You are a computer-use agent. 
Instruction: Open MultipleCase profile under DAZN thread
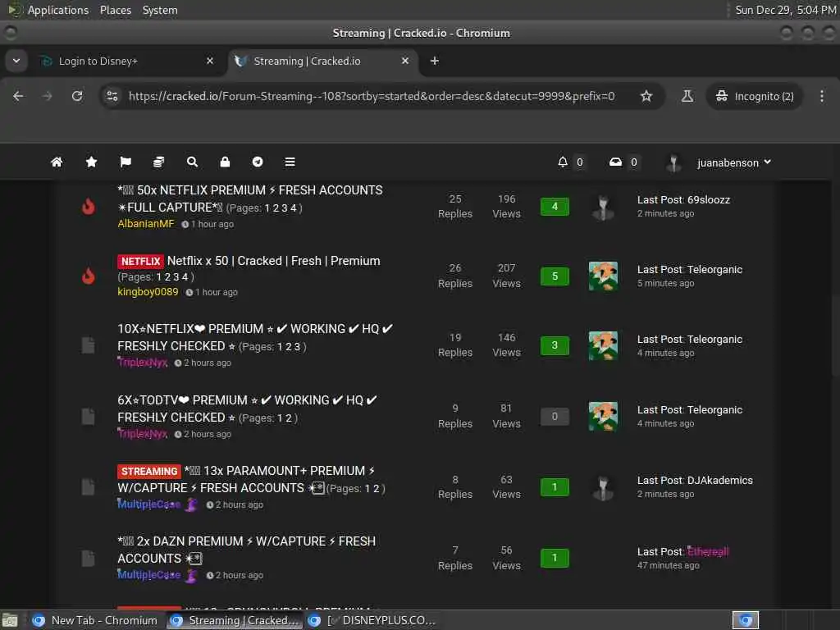(149, 574)
